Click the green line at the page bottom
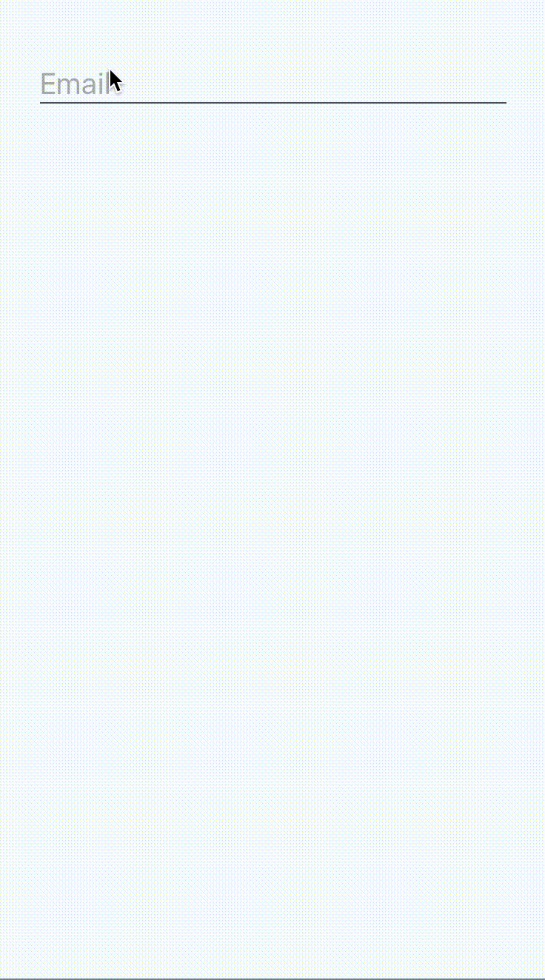545x980 pixels. click(272, 979)
